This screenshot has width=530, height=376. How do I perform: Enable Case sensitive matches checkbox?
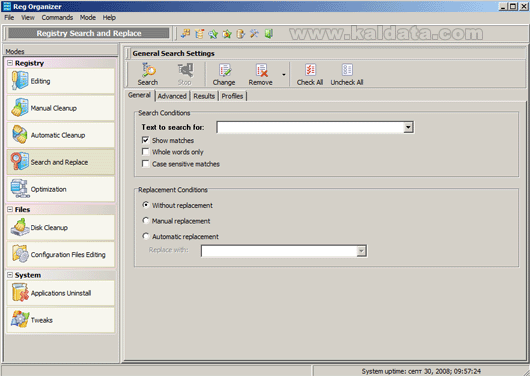pos(146,164)
